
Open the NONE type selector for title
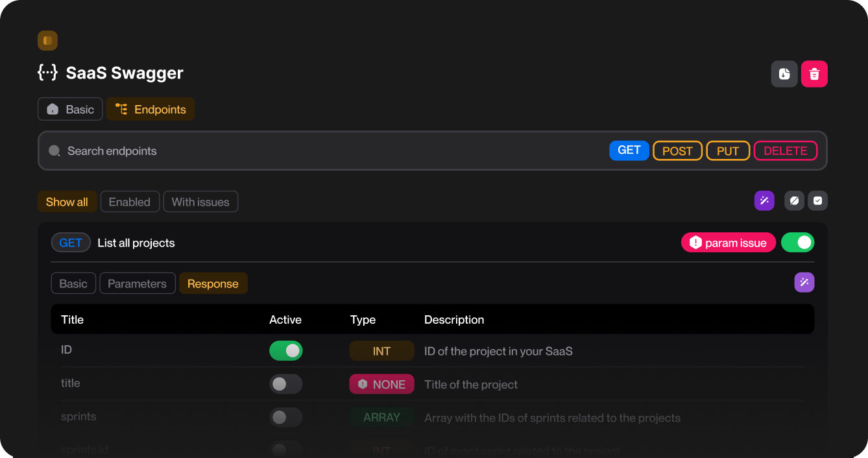(x=381, y=384)
